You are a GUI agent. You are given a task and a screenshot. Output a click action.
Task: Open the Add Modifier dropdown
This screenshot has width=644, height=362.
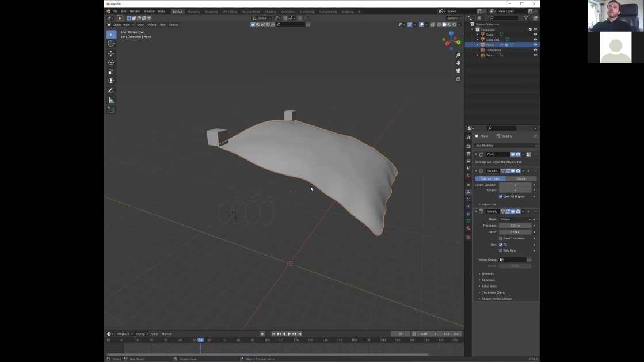click(506, 146)
